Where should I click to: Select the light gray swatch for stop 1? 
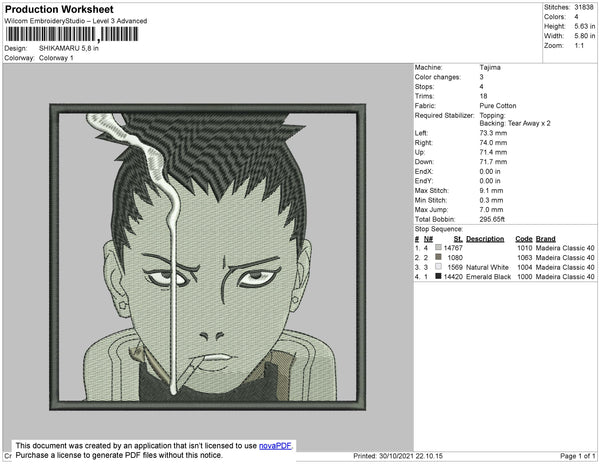click(438, 247)
